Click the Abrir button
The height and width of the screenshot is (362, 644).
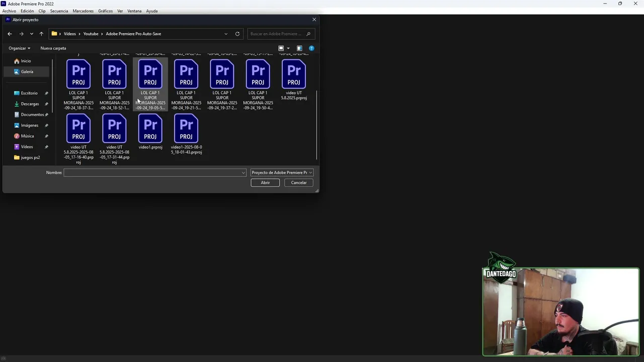(265, 183)
